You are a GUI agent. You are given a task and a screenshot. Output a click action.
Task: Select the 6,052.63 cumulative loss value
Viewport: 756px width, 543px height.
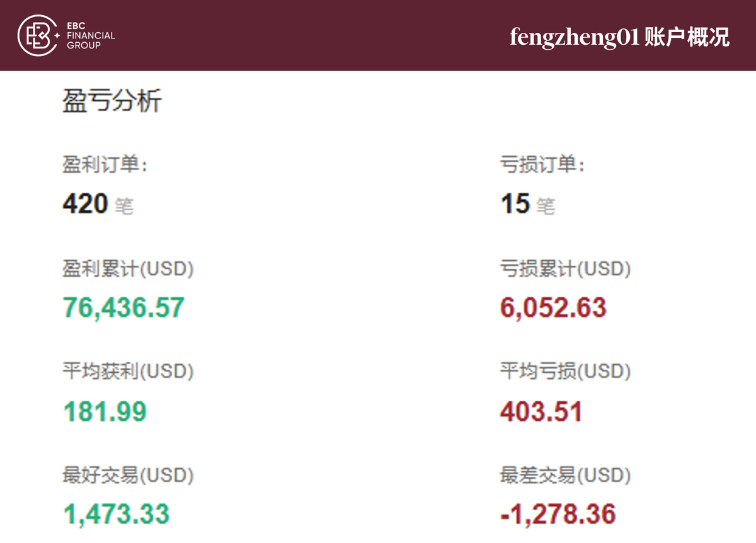click(553, 307)
